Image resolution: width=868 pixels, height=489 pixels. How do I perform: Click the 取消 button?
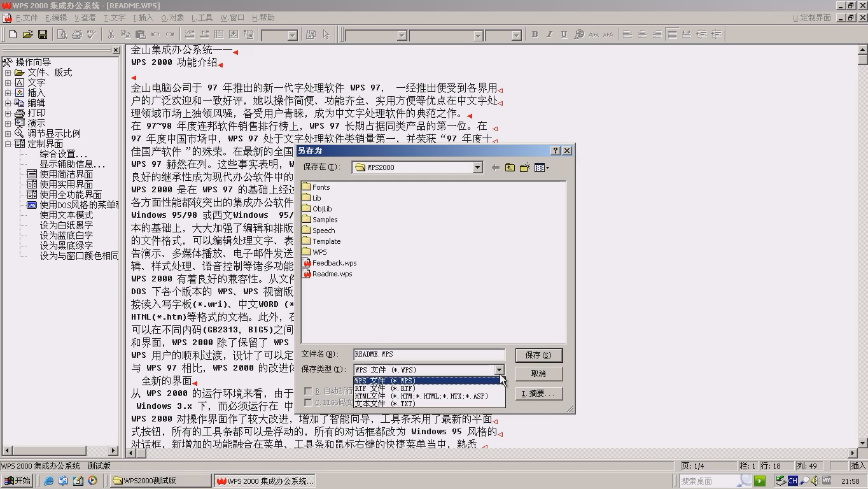(x=538, y=374)
